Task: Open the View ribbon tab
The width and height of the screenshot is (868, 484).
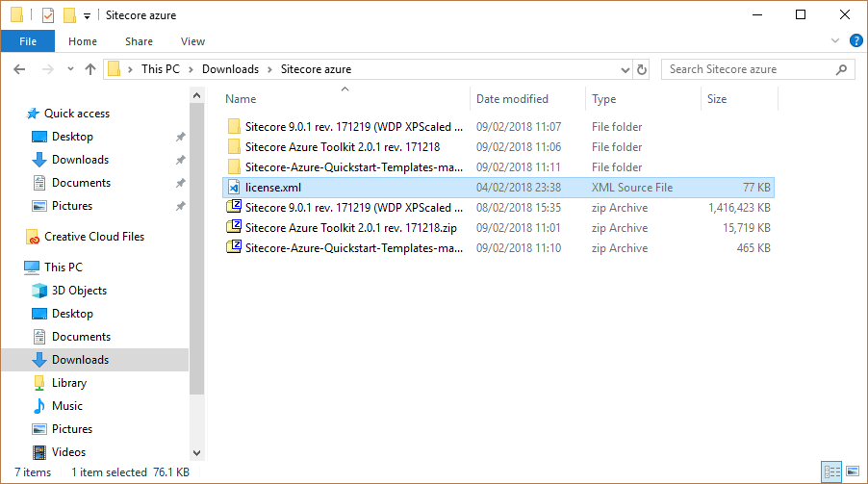Action: 192,41
